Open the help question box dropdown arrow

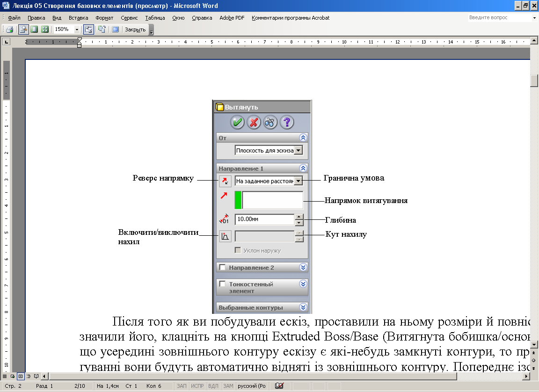tap(534, 18)
